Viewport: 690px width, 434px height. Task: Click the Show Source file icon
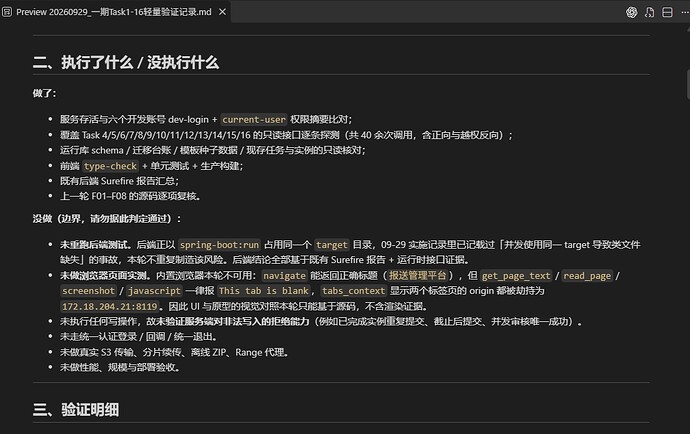(x=650, y=12)
